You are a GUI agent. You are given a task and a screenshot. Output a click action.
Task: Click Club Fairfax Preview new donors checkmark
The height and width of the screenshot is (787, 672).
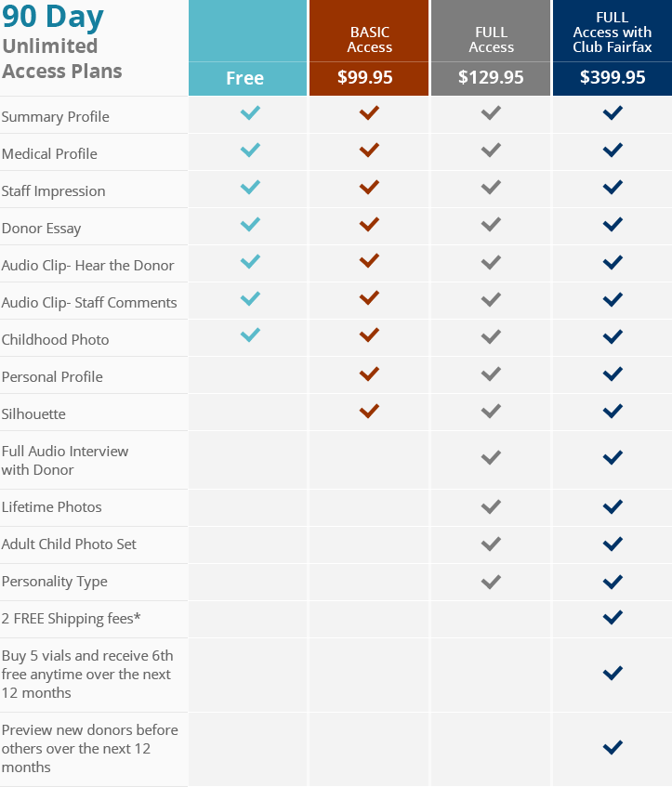pos(612,746)
